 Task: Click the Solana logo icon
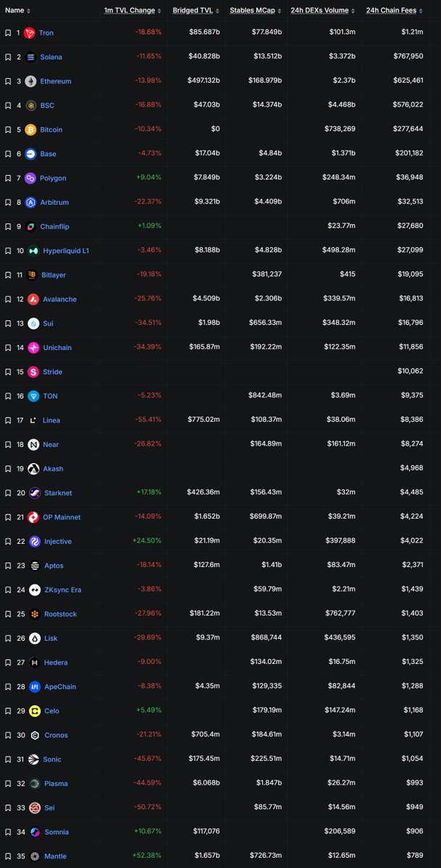point(30,57)
